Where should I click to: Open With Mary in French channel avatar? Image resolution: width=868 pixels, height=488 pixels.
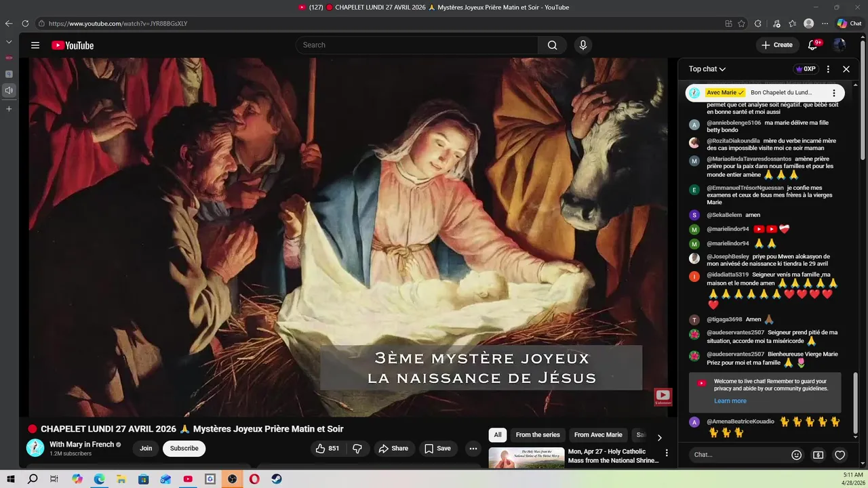[x=35, y=448]
